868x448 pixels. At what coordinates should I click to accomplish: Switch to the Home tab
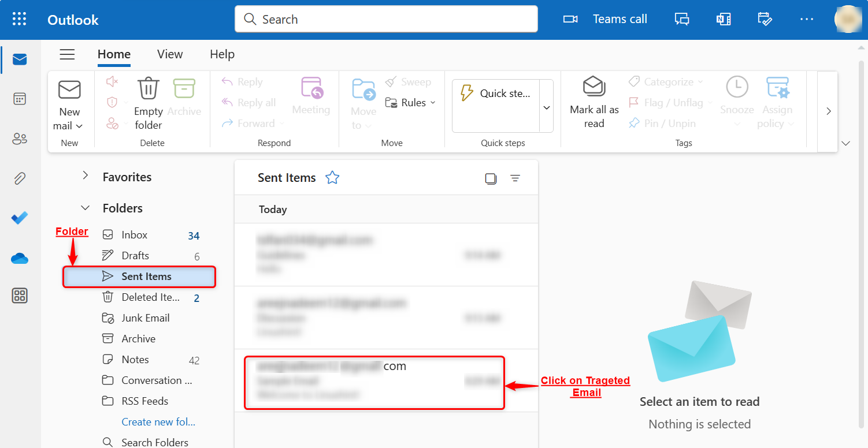point(114,54)
